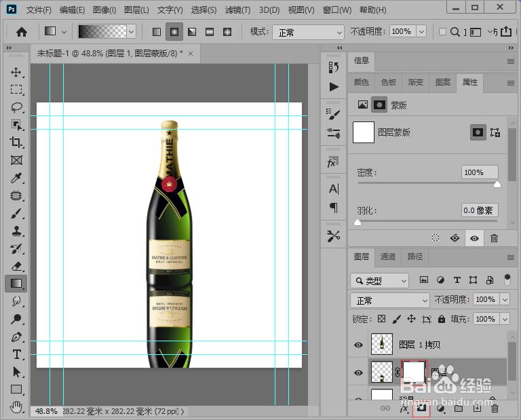Image resolution: width=521 pixels, height=420 pixels.
Task: Choose radial gradient style
Action: pos(174,32)
